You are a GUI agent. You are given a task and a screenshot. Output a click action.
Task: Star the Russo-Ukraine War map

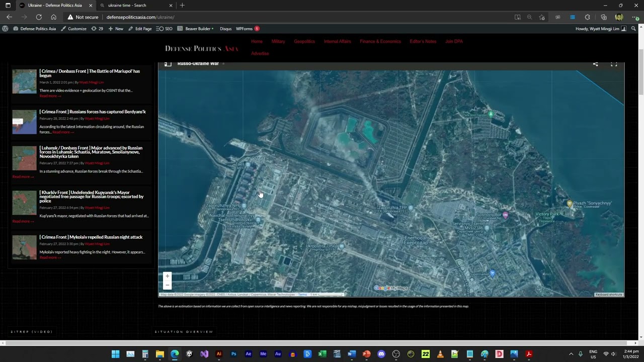[x=223, y=64]
